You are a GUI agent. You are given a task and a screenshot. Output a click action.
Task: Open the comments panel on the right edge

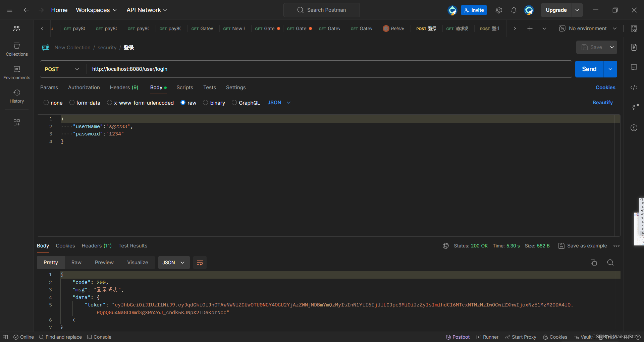634,67
